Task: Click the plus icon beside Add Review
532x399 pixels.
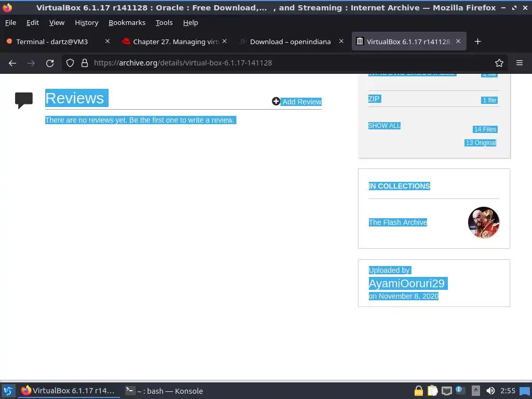Action: click(276, 101)
